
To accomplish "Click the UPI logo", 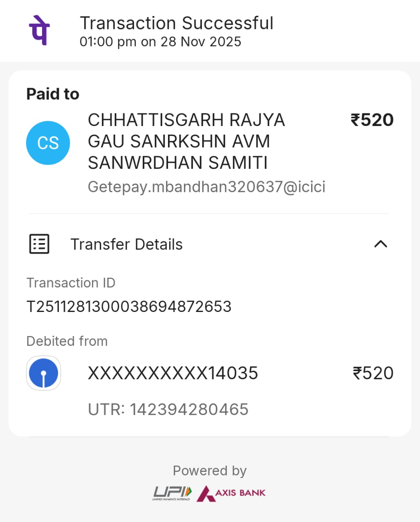I will (172, 493).
